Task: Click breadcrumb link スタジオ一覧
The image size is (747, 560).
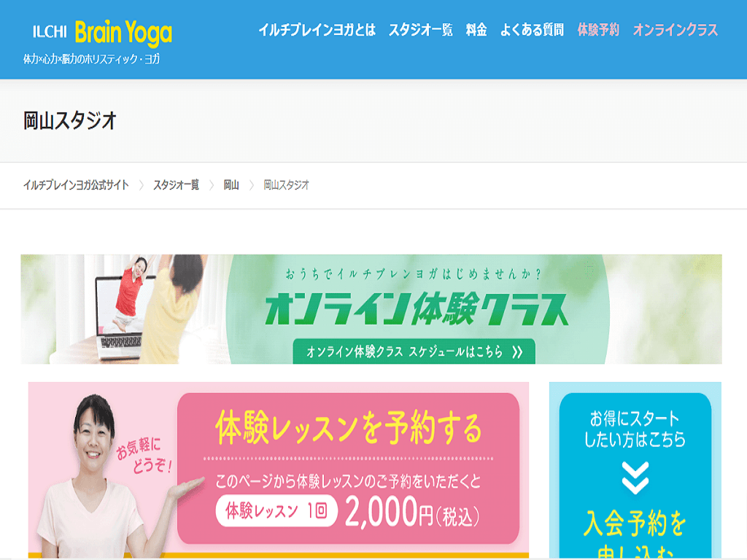Action: (176, 184)
